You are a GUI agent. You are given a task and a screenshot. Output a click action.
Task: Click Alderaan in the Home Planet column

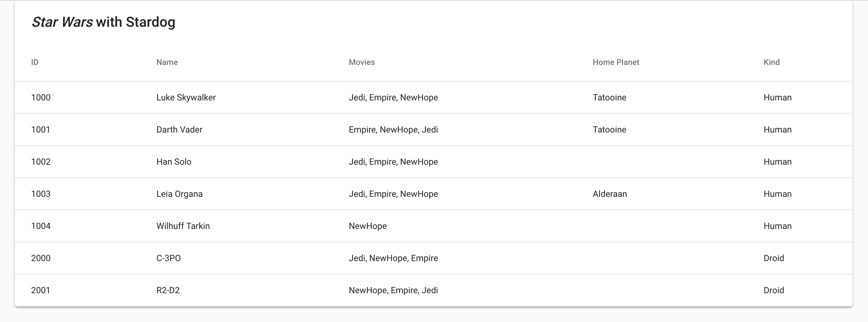tap(610, 194)
